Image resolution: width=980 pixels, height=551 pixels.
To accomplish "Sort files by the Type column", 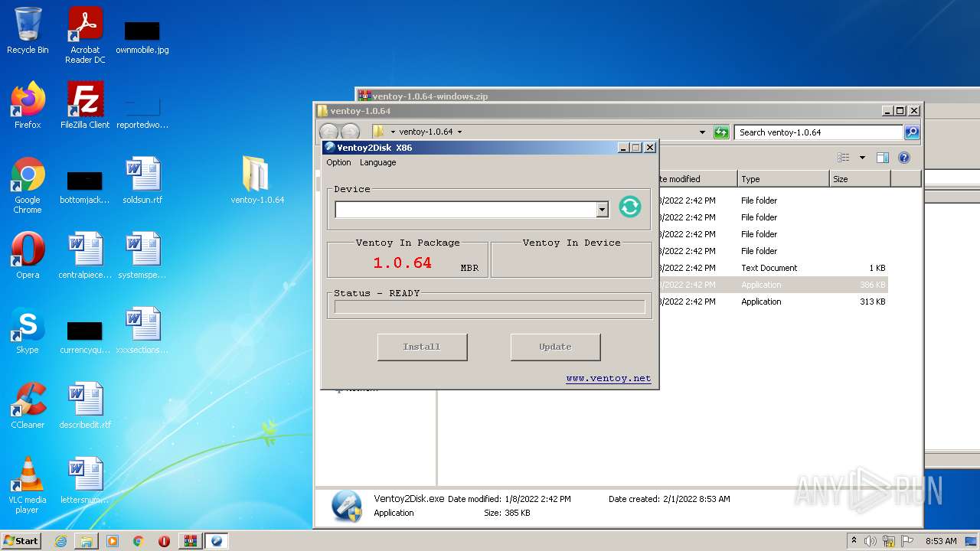I will pos(783,179).
